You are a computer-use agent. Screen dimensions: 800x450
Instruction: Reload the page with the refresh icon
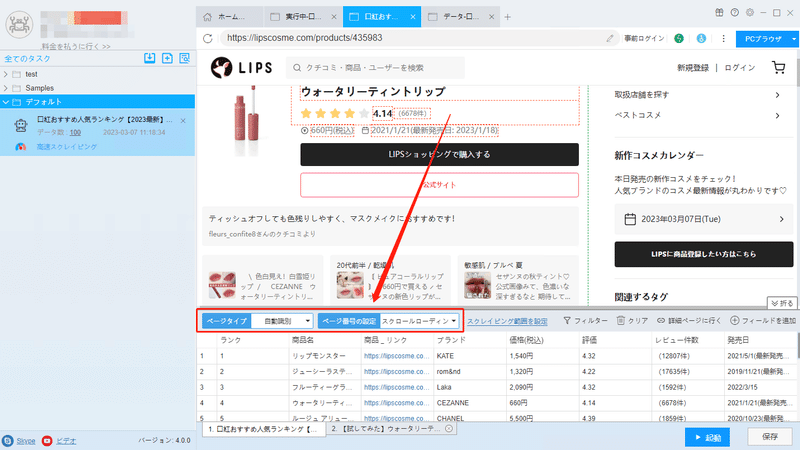[x=208, y=38]
